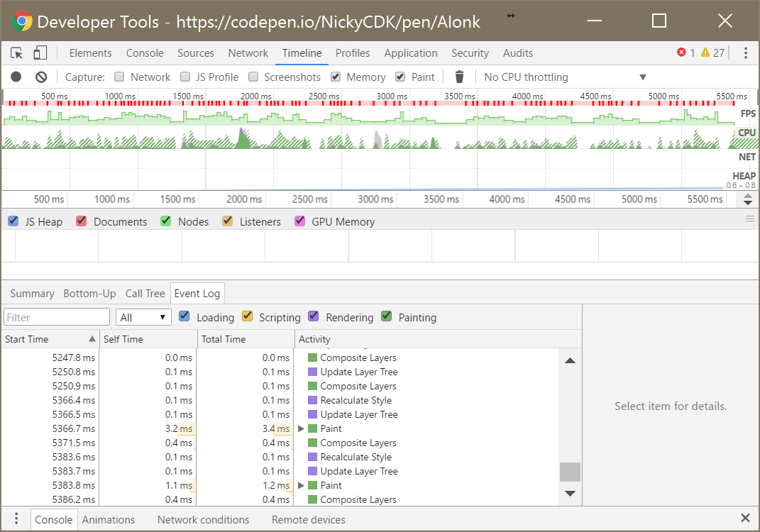This screenshot has height=532, width=760.
Task: Click the event log scrollbar thumb
Action: (570, 472)
